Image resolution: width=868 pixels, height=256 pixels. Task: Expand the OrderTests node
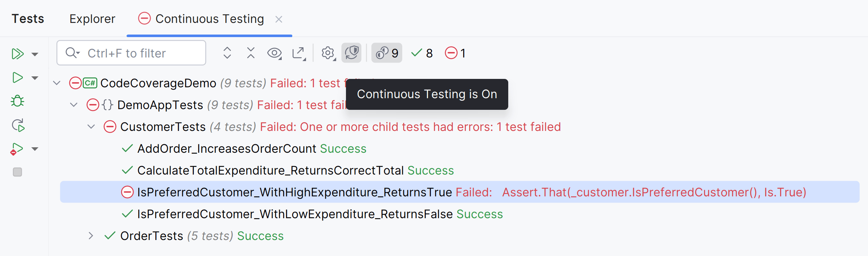(x=91, y=236)
